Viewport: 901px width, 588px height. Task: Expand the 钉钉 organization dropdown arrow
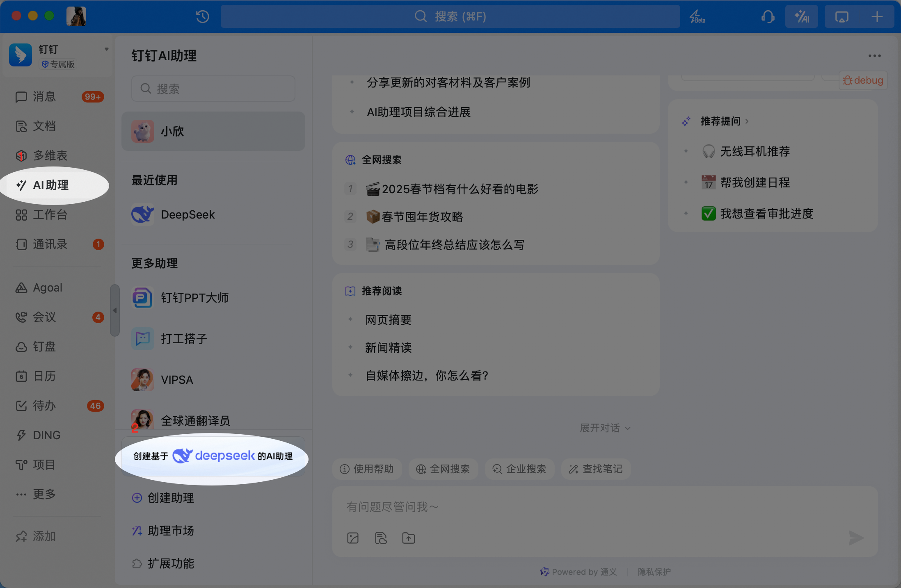click(x=107, y=49)
